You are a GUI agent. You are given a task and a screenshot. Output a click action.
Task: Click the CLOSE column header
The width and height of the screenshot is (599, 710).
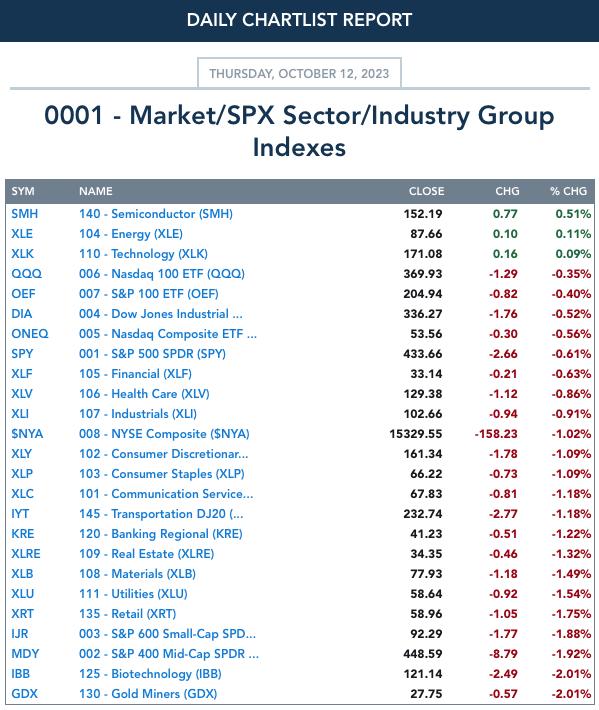(426, 191)
